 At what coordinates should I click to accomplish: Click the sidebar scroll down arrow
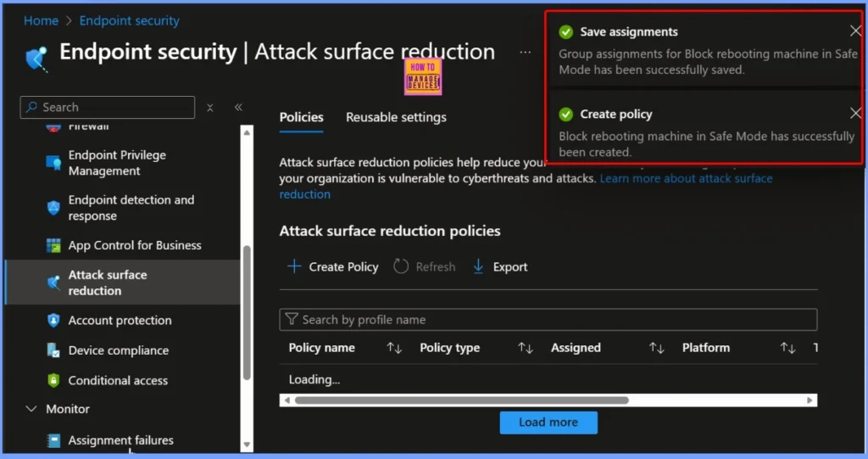247,445
